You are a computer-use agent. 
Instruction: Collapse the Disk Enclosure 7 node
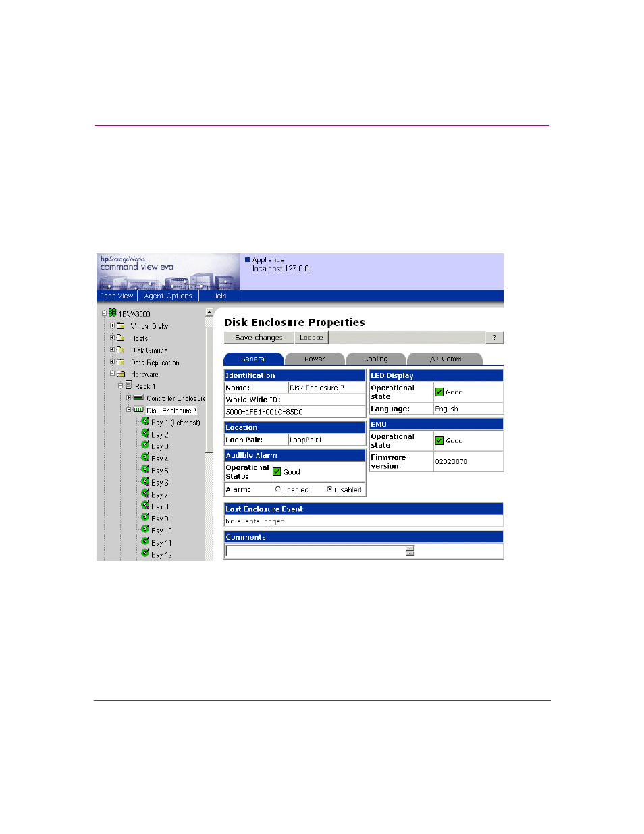[x=129, y=410]
